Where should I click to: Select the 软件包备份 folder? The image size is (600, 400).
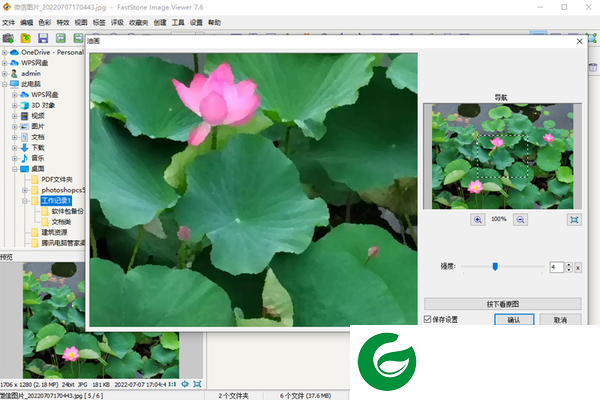(x=67, y=211)
